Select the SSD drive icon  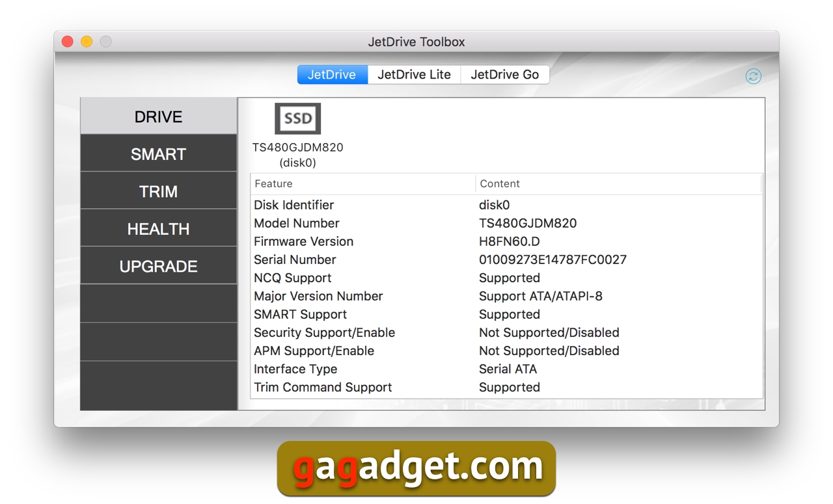pos(297,118)
